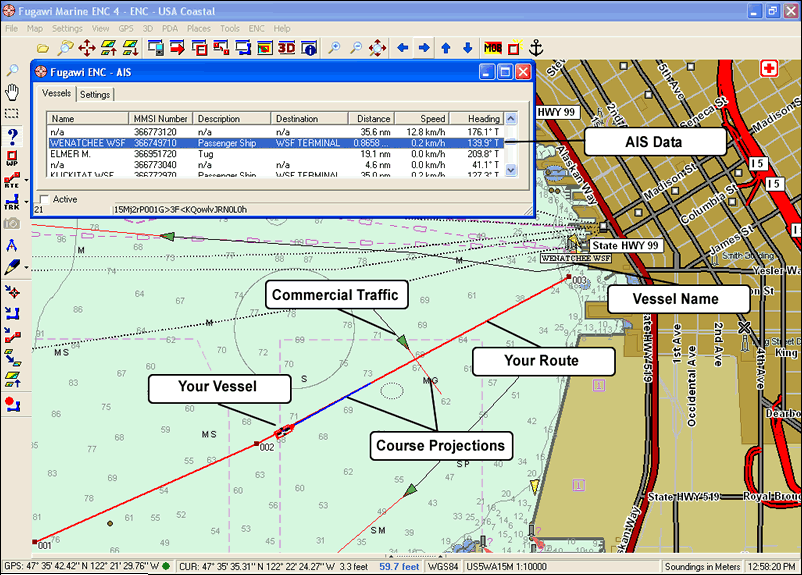Click the anchor icon in toolbar
This screenshot has height=575, width=802.
click(535, 48)
